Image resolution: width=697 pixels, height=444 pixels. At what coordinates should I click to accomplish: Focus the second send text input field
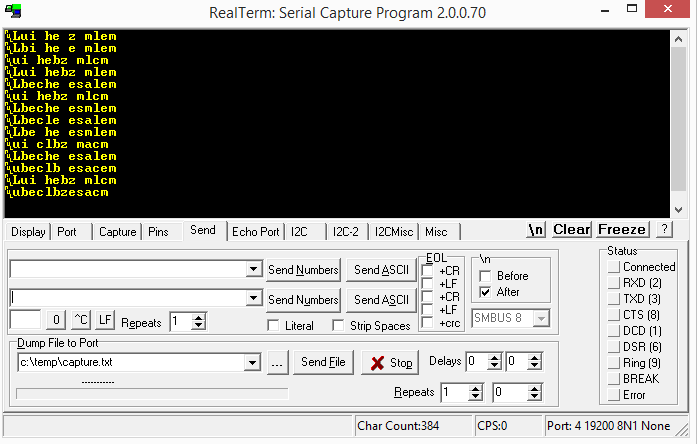(128, 297)
